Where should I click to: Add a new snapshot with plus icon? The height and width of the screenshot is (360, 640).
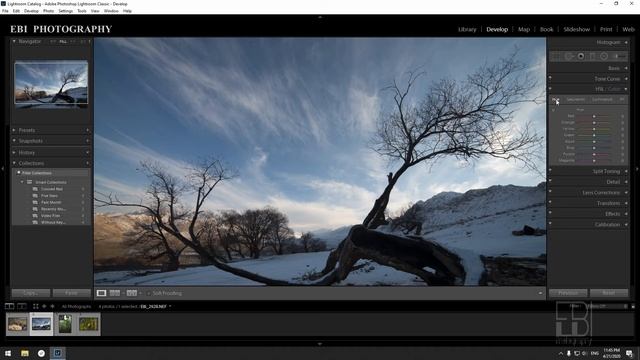tap(87, 141)
